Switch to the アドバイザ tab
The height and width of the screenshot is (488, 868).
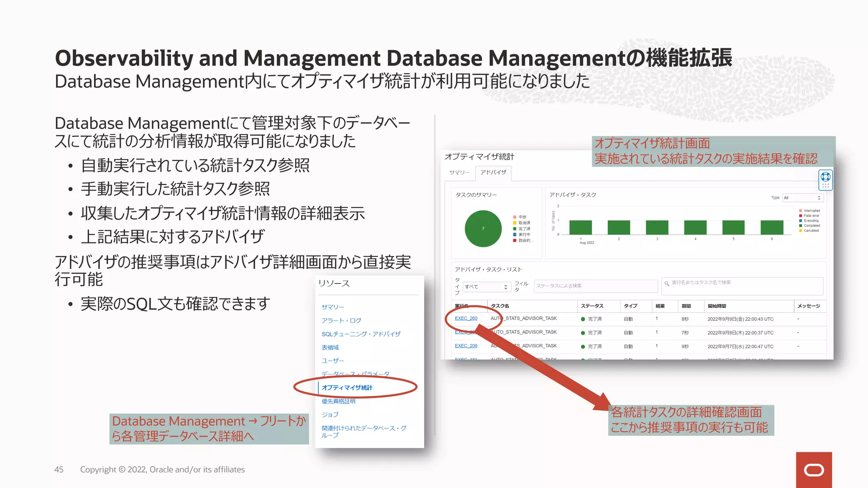[x=493, y=172]
